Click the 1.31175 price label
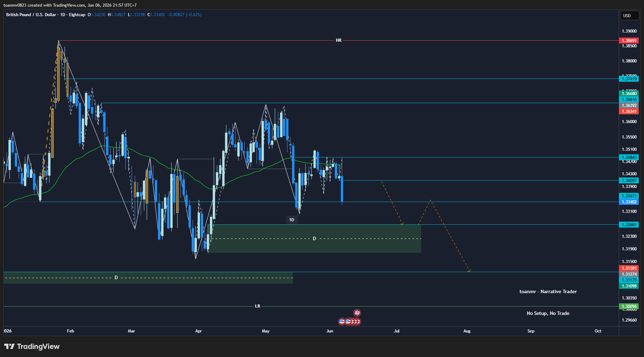The image size is (644, 357). coord(629,280)
